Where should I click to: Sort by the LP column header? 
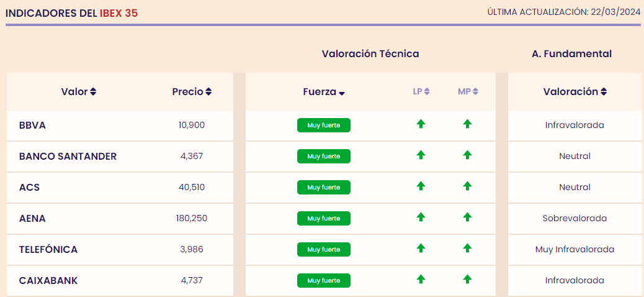pos(421,92)
